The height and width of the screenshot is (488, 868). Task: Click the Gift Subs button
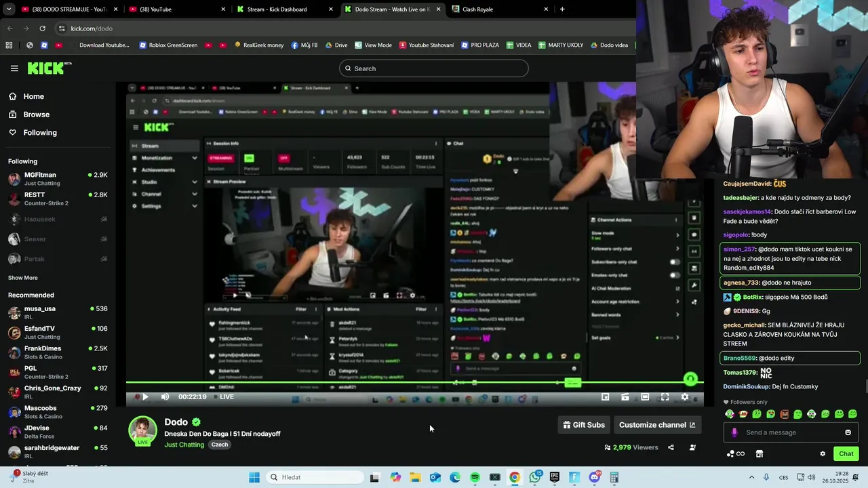584,425
